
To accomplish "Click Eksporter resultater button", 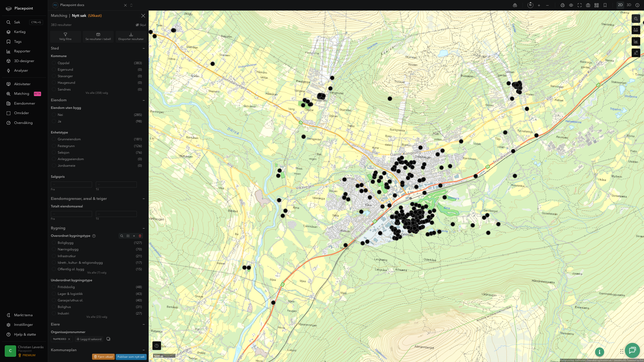I will click(x=131, y=37).
